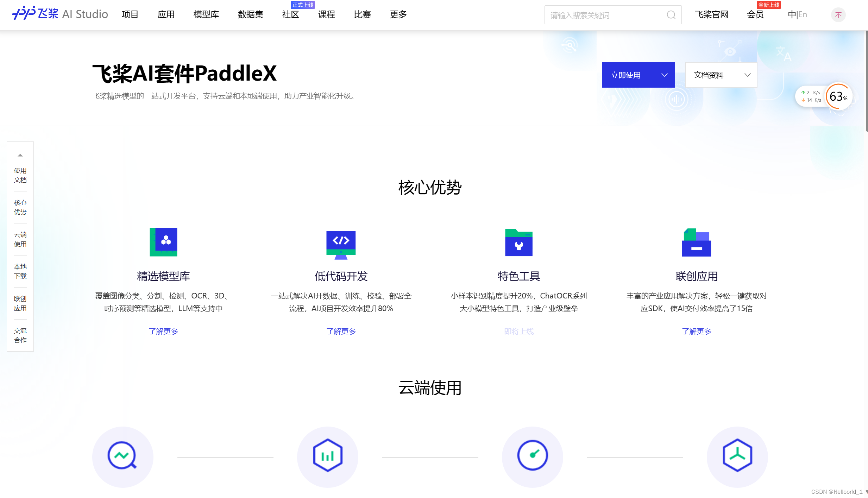
Task: Open the 更多 menu in navigation
Action: click(398, 15)
